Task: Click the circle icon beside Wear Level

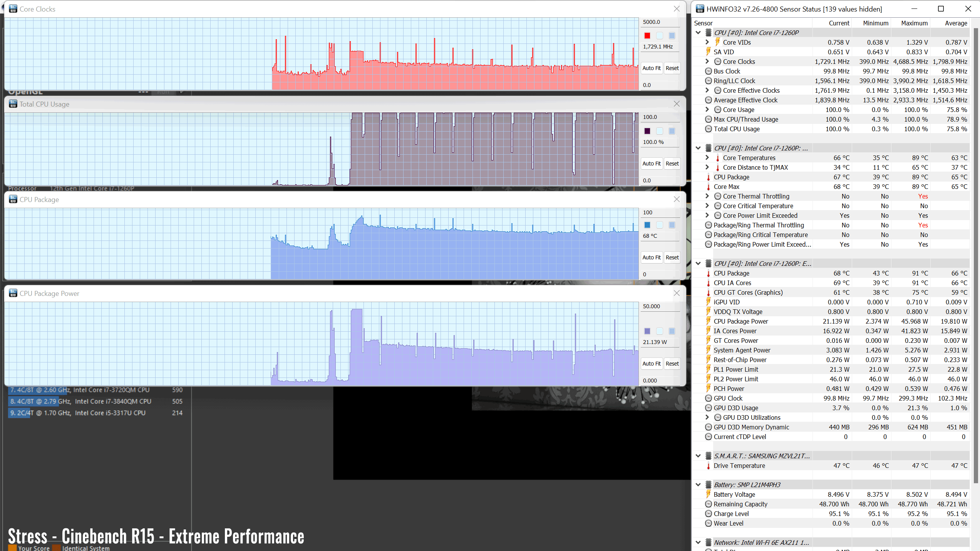Action: pyautogui.click(x=708, y=523)
